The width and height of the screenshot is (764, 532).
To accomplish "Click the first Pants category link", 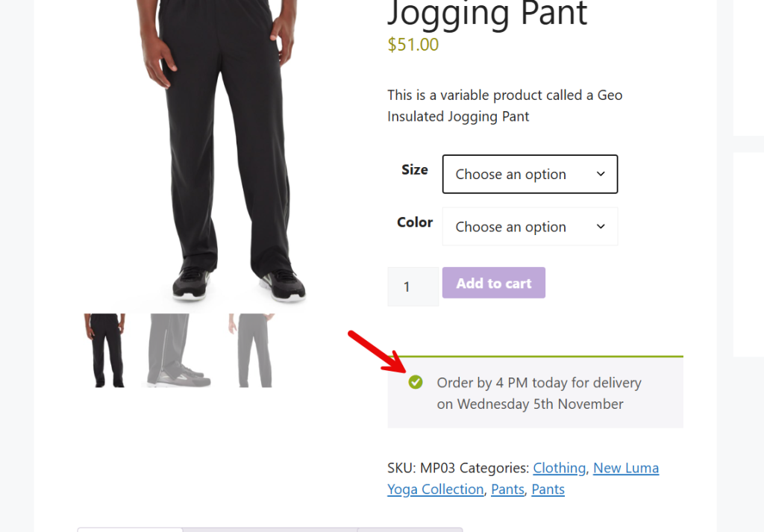I will click(507, 489).
